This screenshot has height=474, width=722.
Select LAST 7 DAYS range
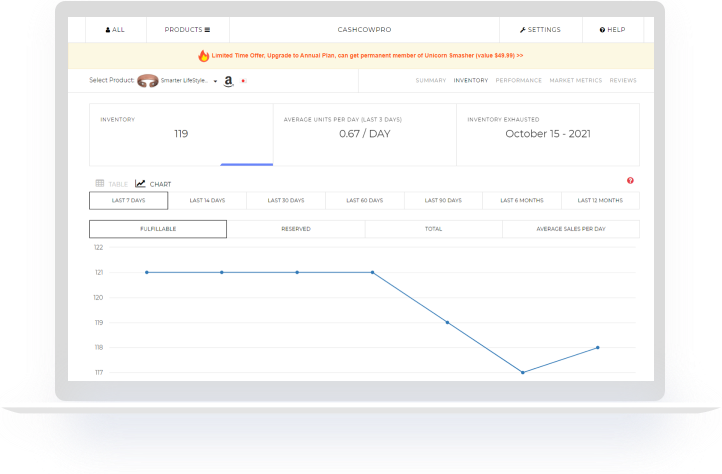(x=128, y=200)
